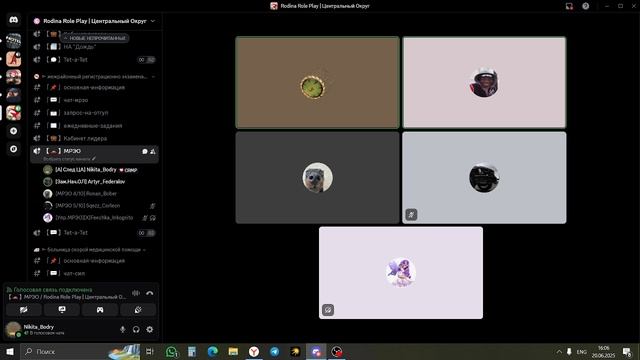Share your screen button in voice panel
Viewport: 640px width, 360px height.
point(62,310)
